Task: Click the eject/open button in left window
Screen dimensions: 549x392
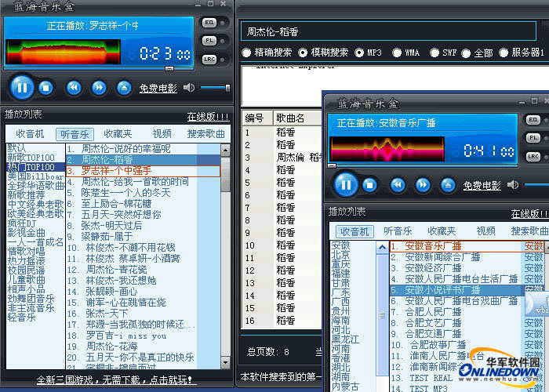Action: pos(124,88)
